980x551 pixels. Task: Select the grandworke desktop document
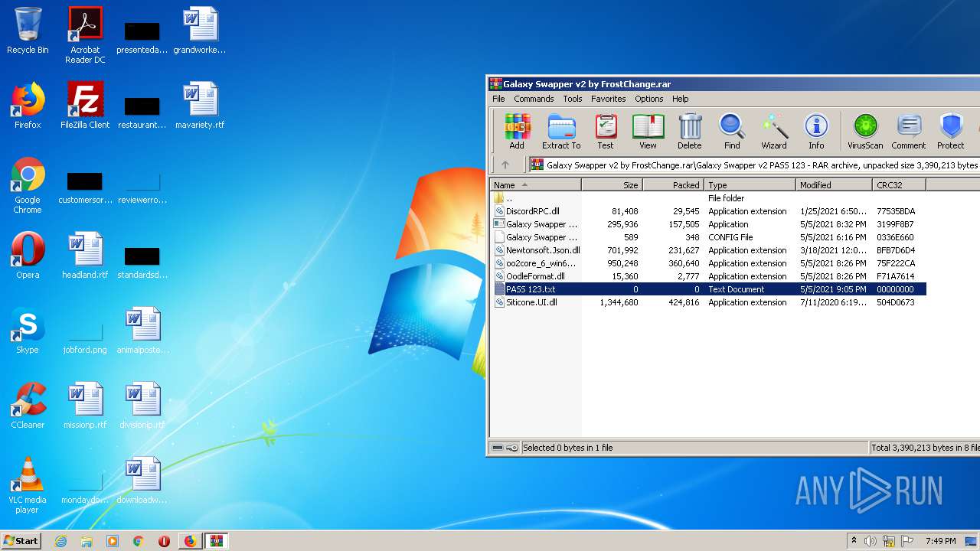pyautogui.click(x=200, y=31)
